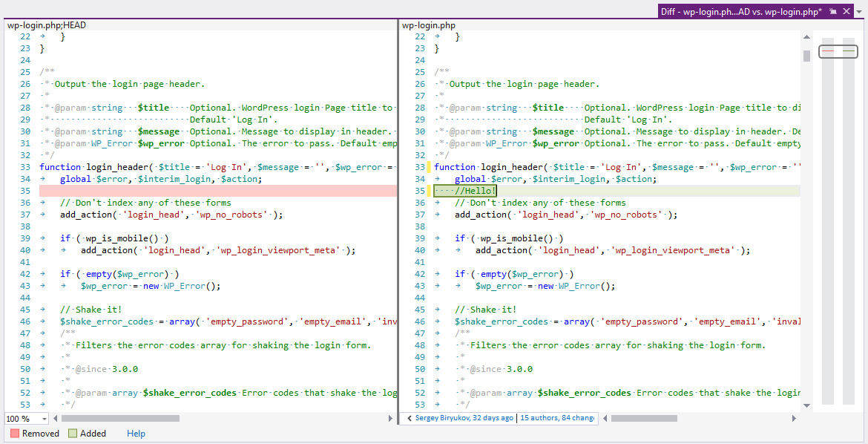Open the '15 authors, 84 changes' link
Viewport: 868px width, 444px height.
(558, 419)
